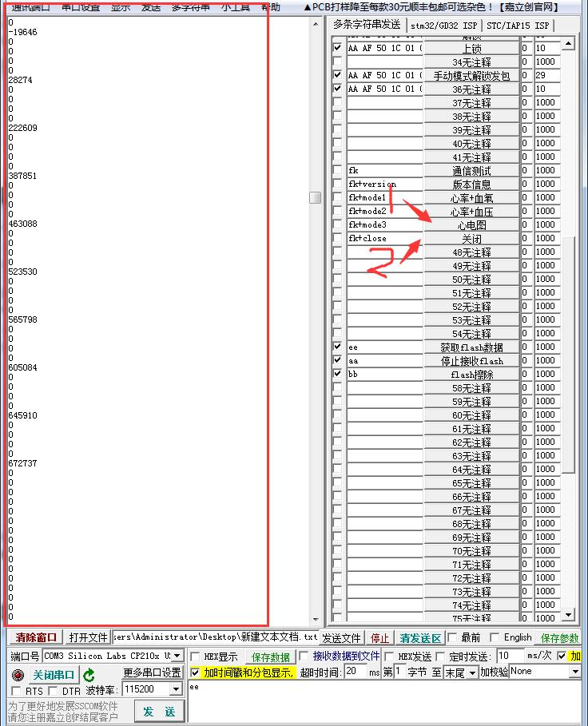Tick the checkbox beside fk+close row
Screen dimensions: 588x726
337,238
